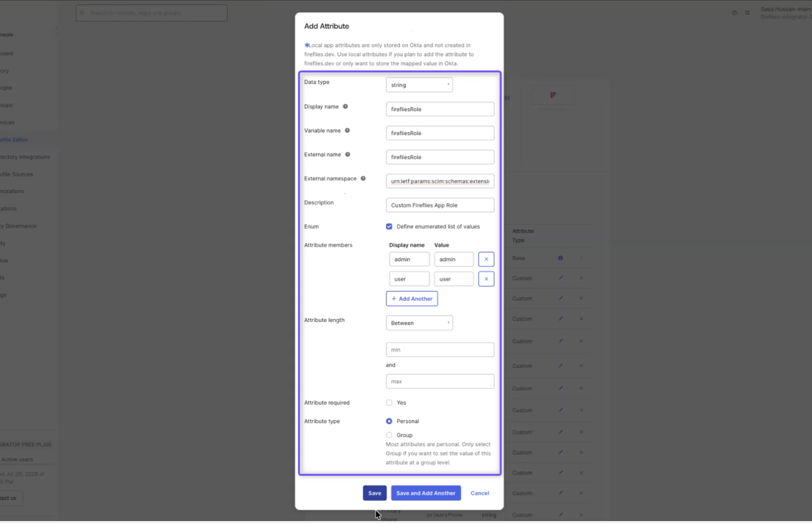Focus the Variable name input field
Viewport: 812px width, 523px height.
[x=440, y=133]
